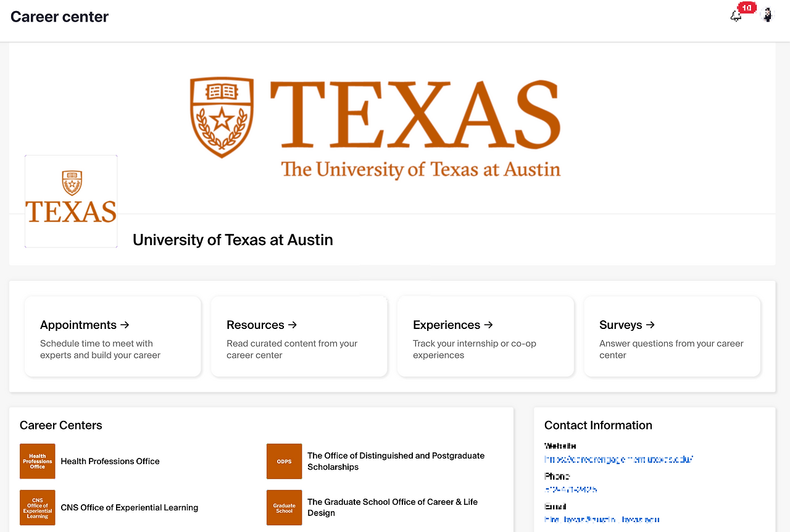Click the Career Centers section heading
Image resolution: width=790 pixels, height=532 pixels.
point(61,425)
